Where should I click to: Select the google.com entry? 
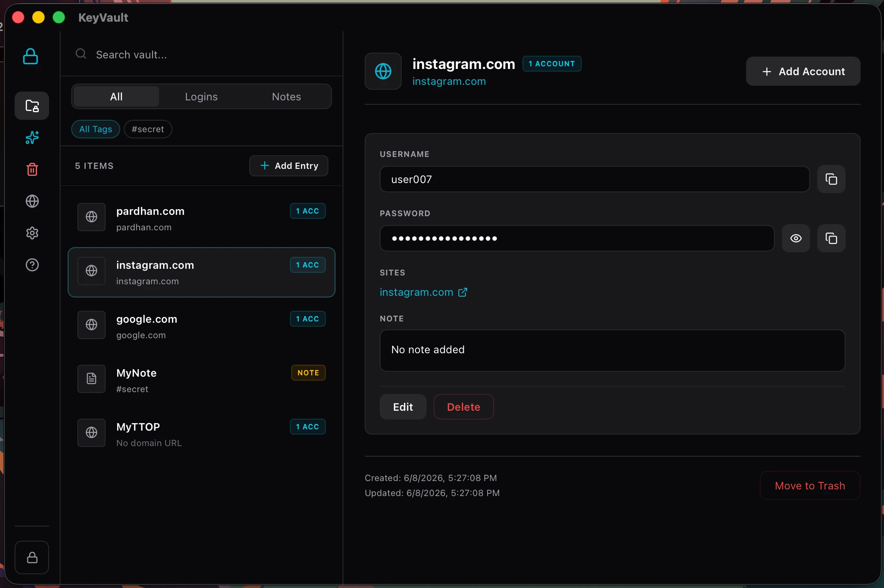[201, 326]
